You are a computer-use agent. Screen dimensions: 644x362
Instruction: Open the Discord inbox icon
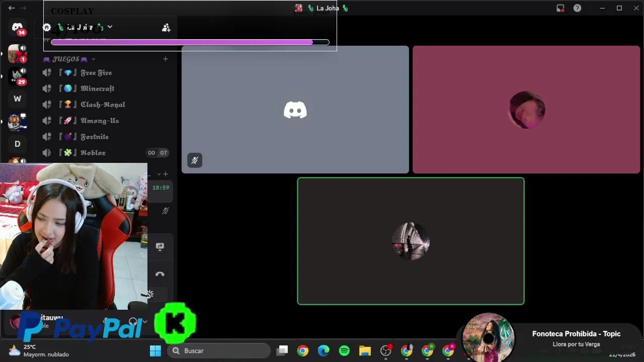click(x=560, y=8)
